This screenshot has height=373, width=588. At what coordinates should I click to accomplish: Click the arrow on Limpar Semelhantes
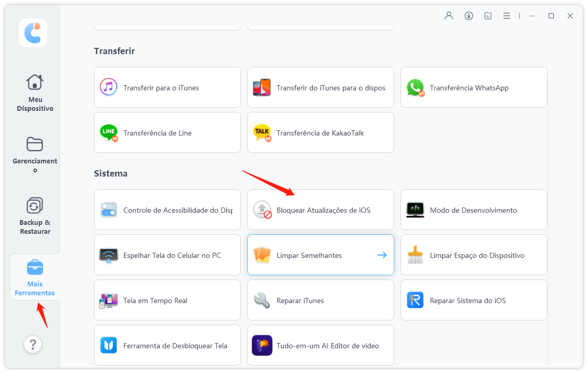pyautogui.click(x=382, y=255)
